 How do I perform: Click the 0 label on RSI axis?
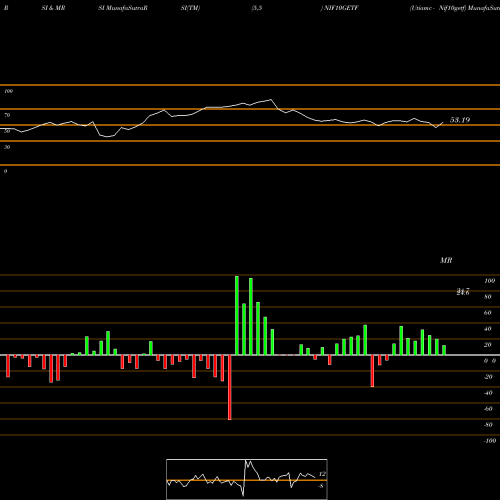coord(5,171)
